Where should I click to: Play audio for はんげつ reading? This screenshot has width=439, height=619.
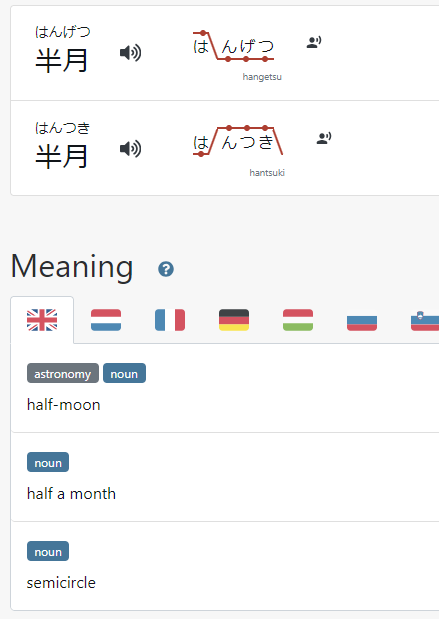point(131,53)
